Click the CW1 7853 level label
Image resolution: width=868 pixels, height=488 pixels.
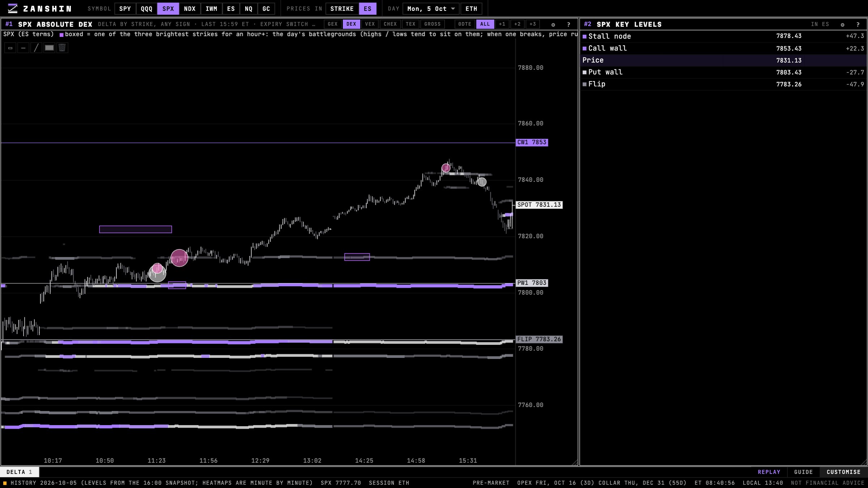click(x=532, y=142)
